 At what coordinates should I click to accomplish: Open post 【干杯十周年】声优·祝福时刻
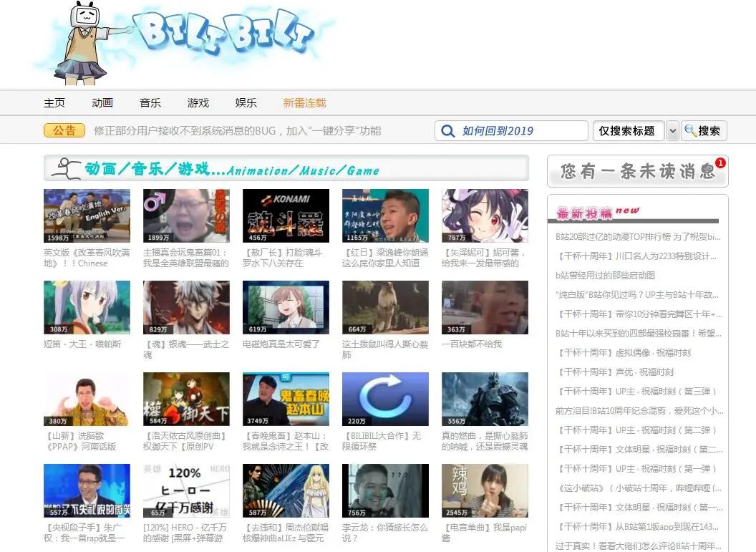pyautogui.click(x=615, y=372)
